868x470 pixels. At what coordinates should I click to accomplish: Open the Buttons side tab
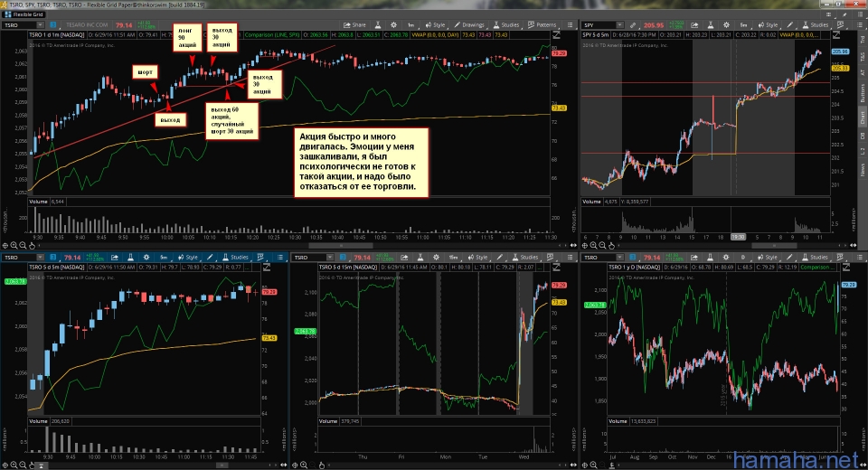click(863, 93)
